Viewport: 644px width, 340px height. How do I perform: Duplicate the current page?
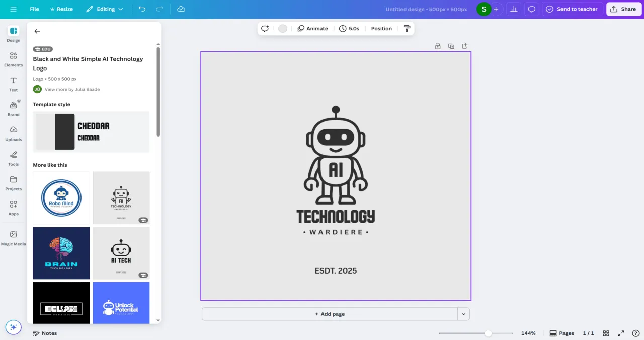click(x=451, y=46)
